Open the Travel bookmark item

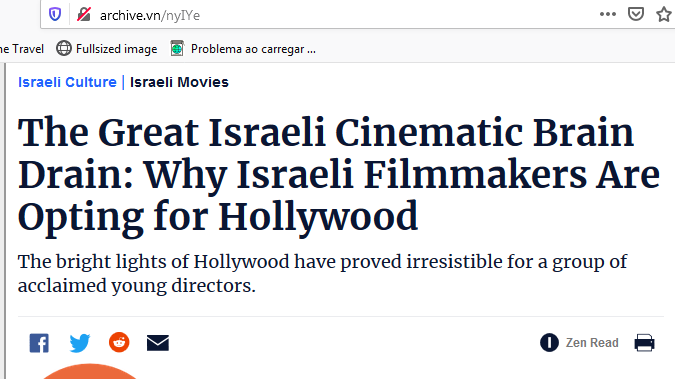point(22,49)
